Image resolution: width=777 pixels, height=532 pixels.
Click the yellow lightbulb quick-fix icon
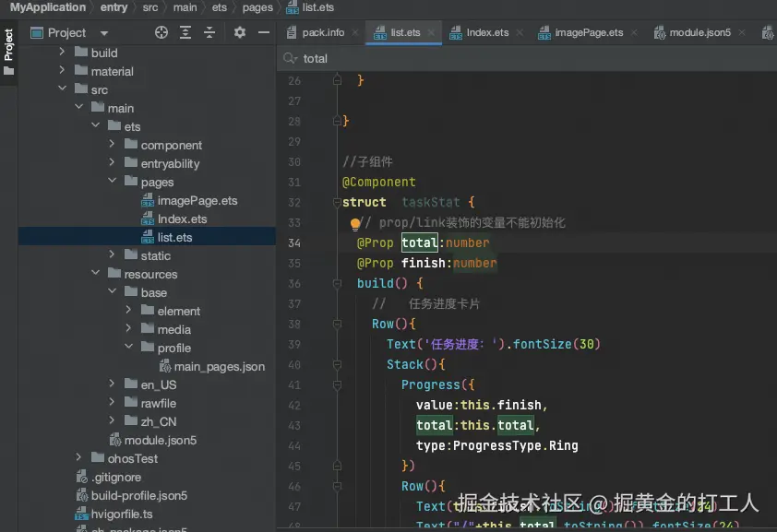click(x=353, y=223)
